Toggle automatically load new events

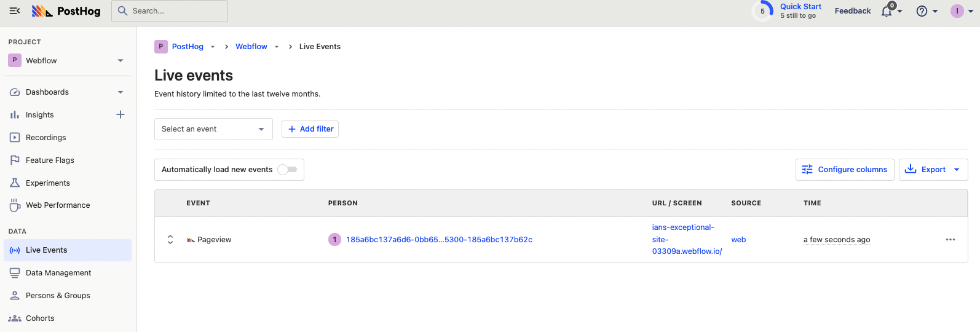coord(287,170)
